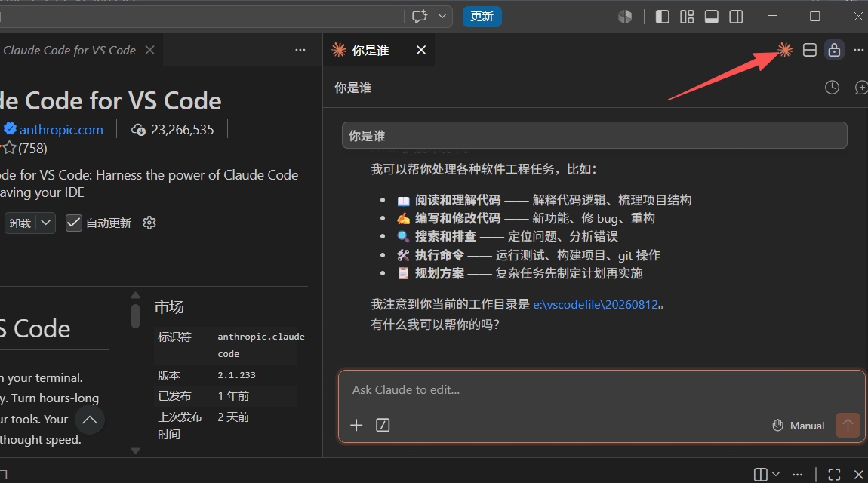
Task: Click the 你是谁 message box
Action: (x=595, y=136)
